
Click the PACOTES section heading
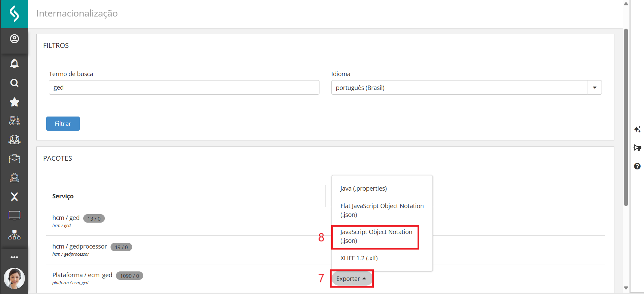pyautogui.click(x=58, y=158)
